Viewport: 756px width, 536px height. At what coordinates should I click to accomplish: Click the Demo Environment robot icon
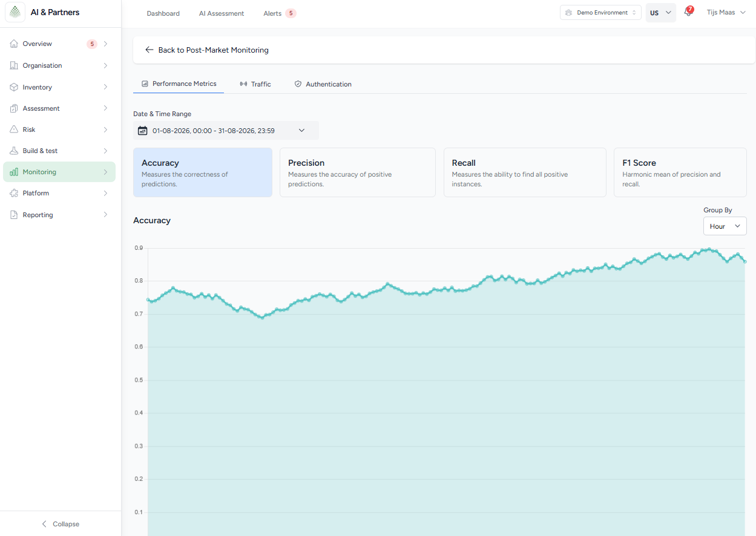click(x=568, y=13)
